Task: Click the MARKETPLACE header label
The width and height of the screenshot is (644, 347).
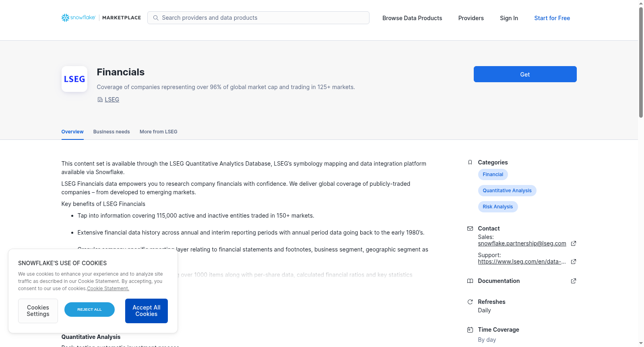Action: click(122, 18)
